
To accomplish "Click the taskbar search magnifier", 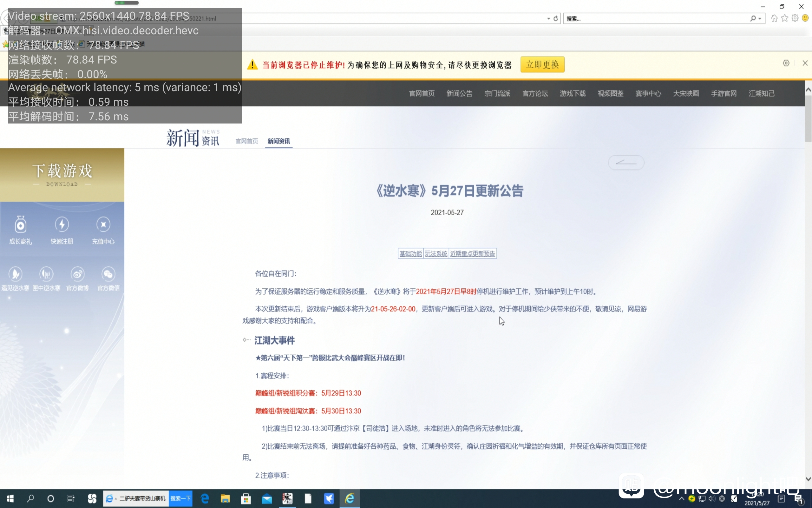I will [30, 498].
